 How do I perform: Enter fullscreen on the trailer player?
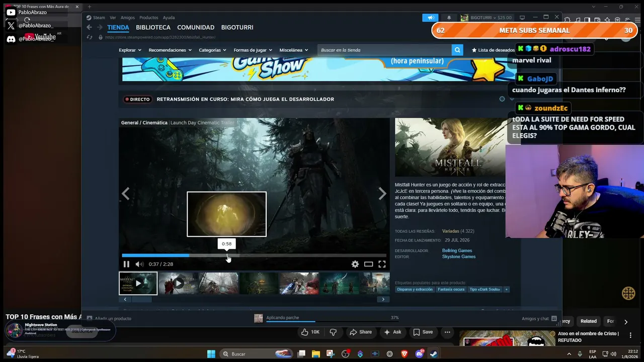382,264
